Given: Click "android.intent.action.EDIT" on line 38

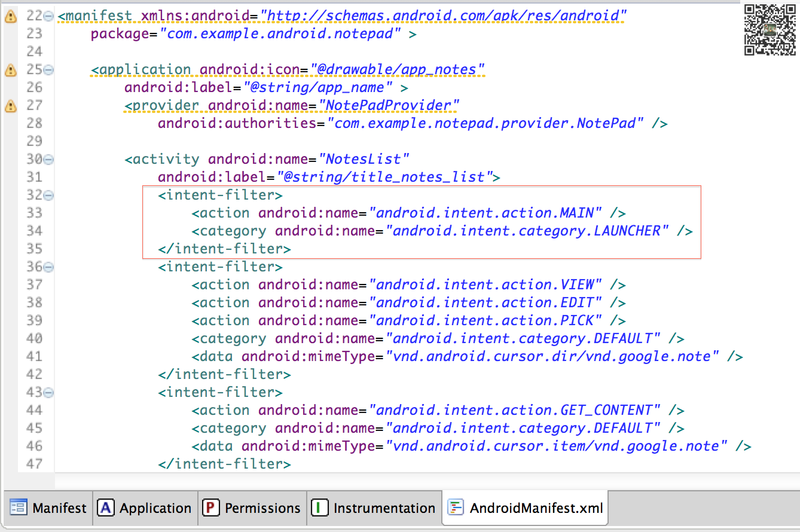Looking at the screenshot, I should [485, 302].
